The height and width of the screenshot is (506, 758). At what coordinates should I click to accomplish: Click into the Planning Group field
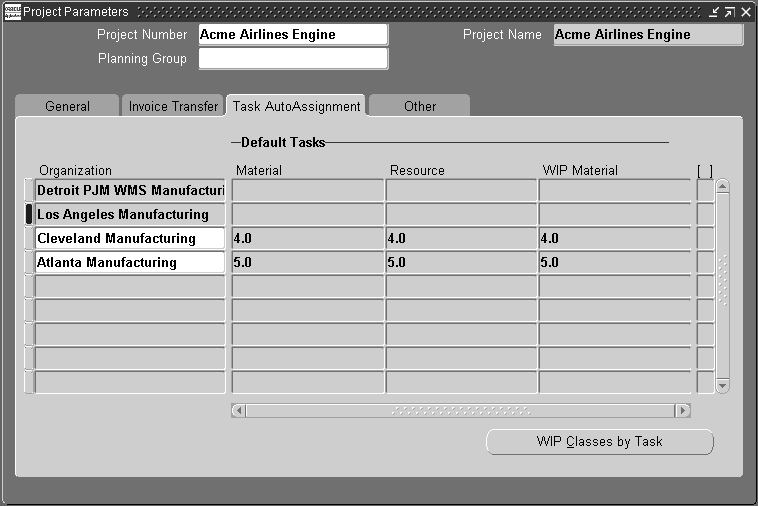[293, 58]
